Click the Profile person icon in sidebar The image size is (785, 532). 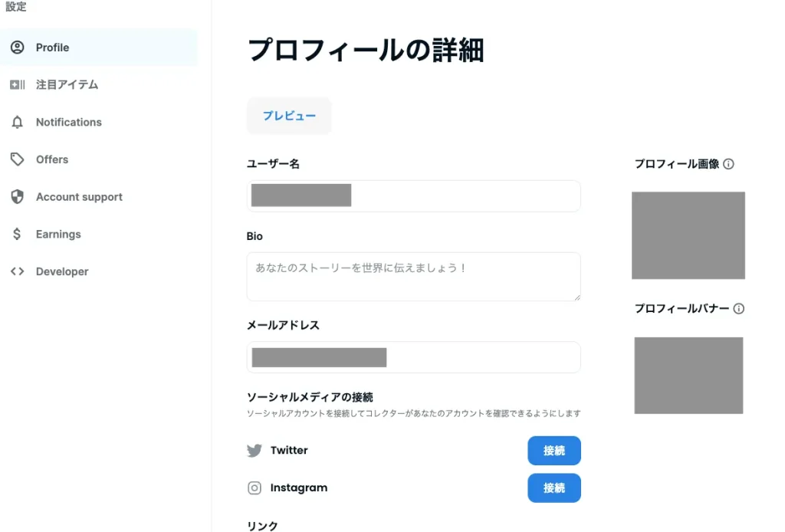tap(17, 48)
